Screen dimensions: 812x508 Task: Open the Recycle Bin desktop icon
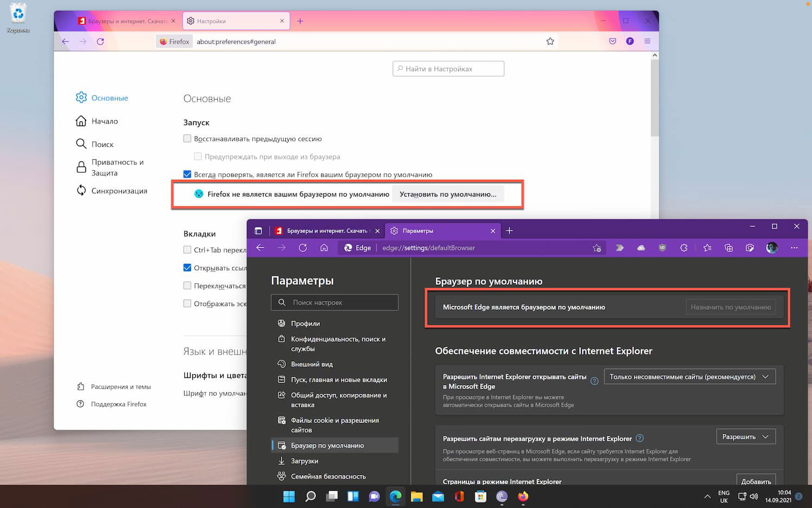click(x=18, y=18)
